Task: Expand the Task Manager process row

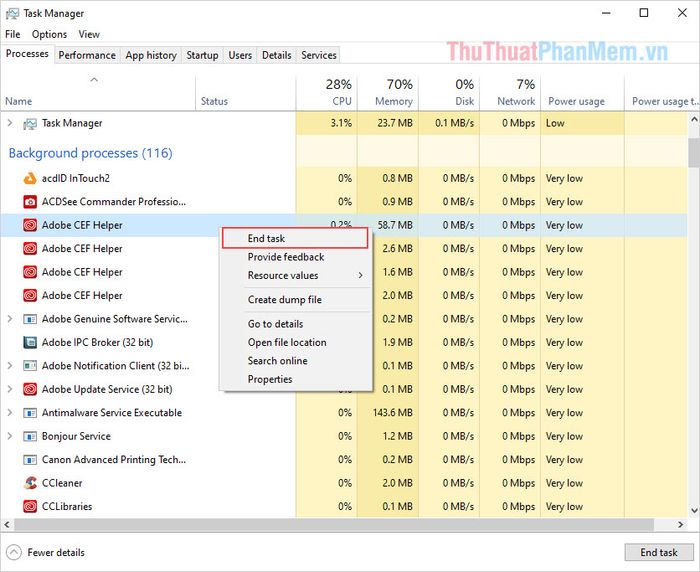Action: pos(10,123)
